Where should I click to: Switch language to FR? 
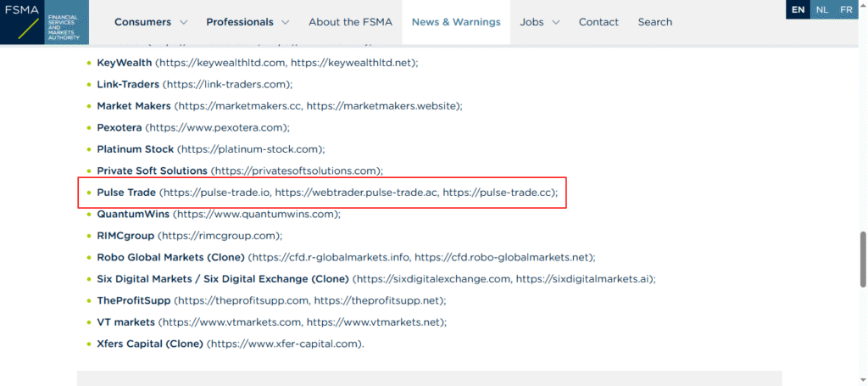point(846,9)
